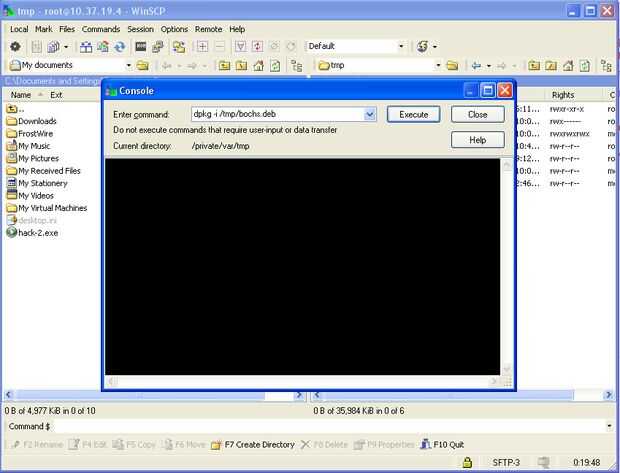This screenshot has height=473, width=620.
Task: Expand the Enter command history dropdown
Action: (x=370, y=115)
